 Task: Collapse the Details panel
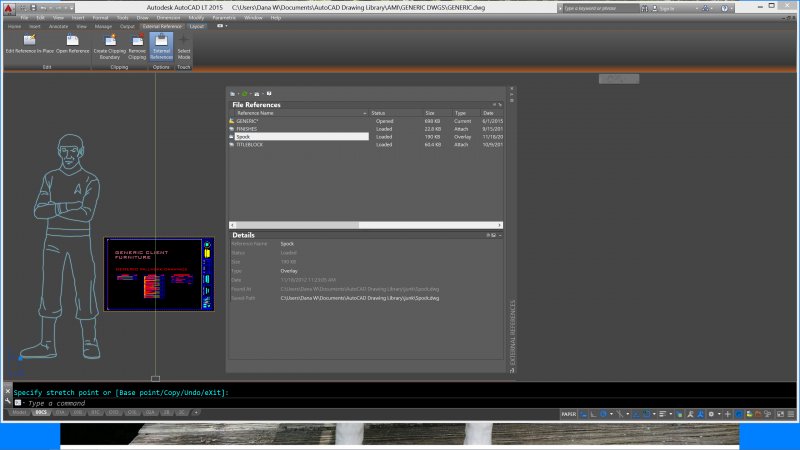pyautogui.click(x=500, y=235)
